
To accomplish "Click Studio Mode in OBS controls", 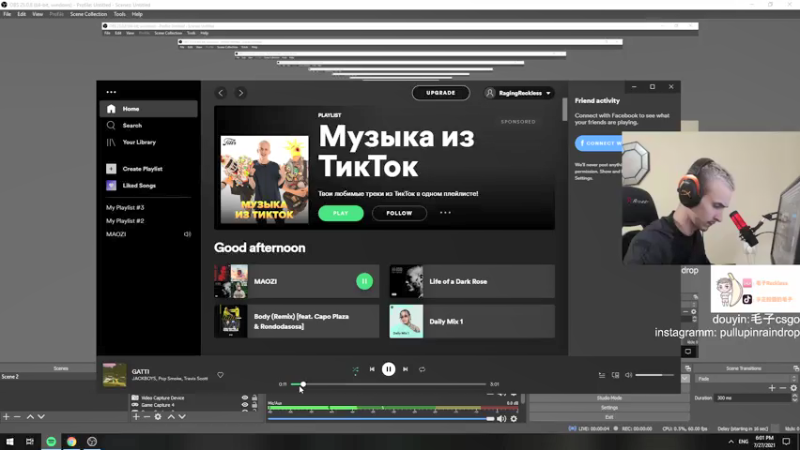I will pyautogui.click(x=609, y=398).
